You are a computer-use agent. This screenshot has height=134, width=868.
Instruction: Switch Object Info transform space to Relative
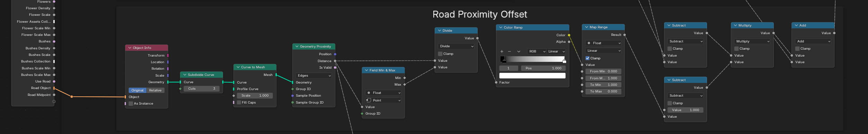pos(155,90)
